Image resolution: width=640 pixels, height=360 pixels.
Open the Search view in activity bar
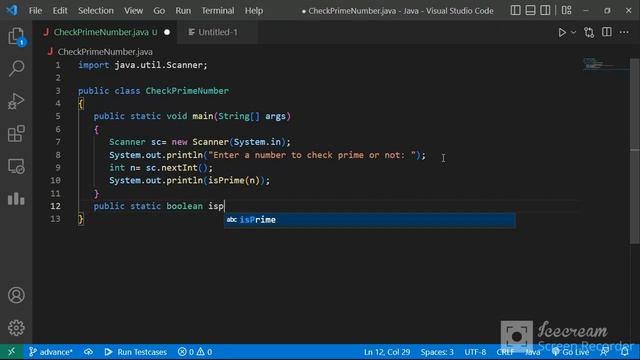point(16,68)
